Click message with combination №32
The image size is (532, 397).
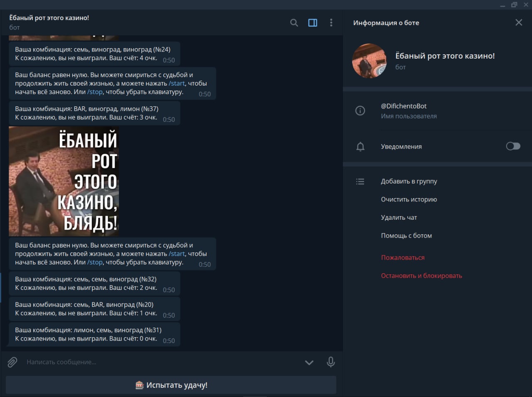(x=94, y=283)
